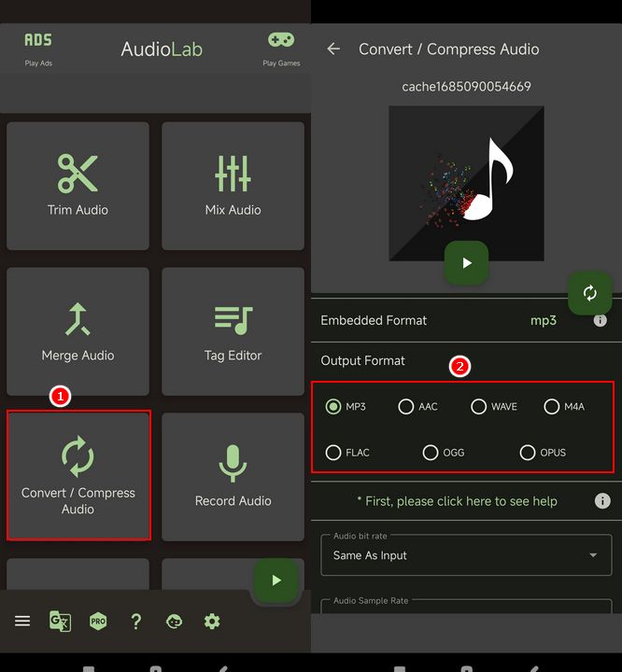
Task: Open the translate language icon
Action: (60, 621)
